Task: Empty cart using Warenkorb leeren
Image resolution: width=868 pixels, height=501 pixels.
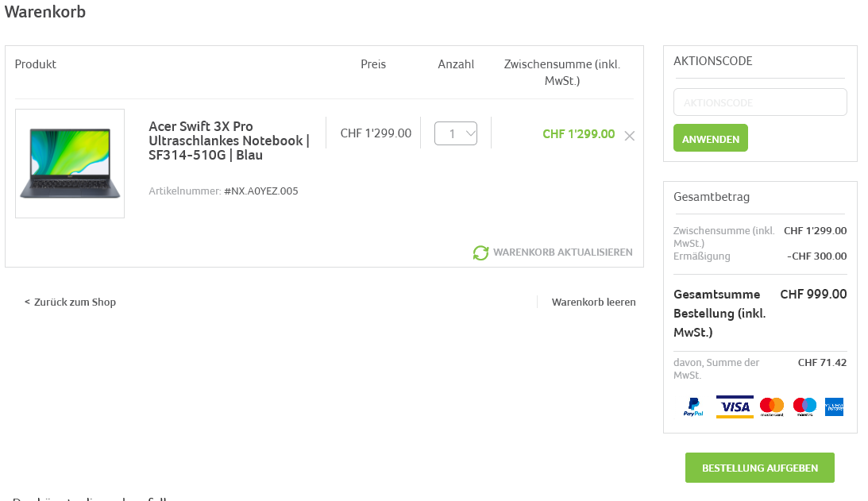Action: click(x=593, y=302)
